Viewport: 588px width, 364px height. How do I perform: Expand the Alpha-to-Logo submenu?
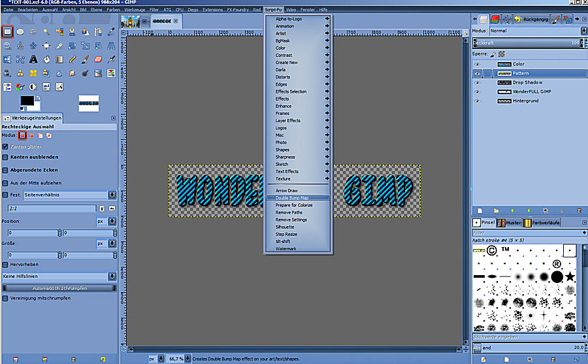(298, 19)
